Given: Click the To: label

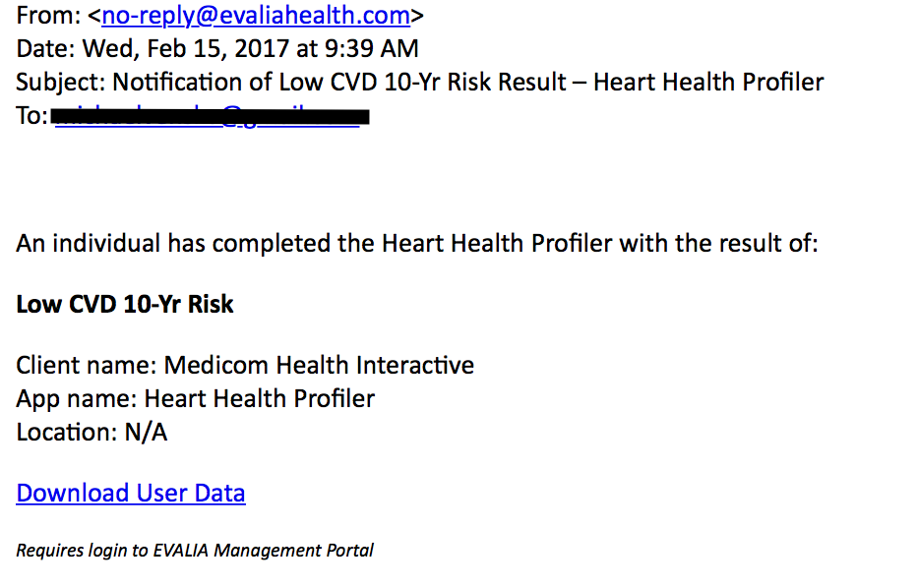Looking at the screenshot, I should tap(31, 116).
